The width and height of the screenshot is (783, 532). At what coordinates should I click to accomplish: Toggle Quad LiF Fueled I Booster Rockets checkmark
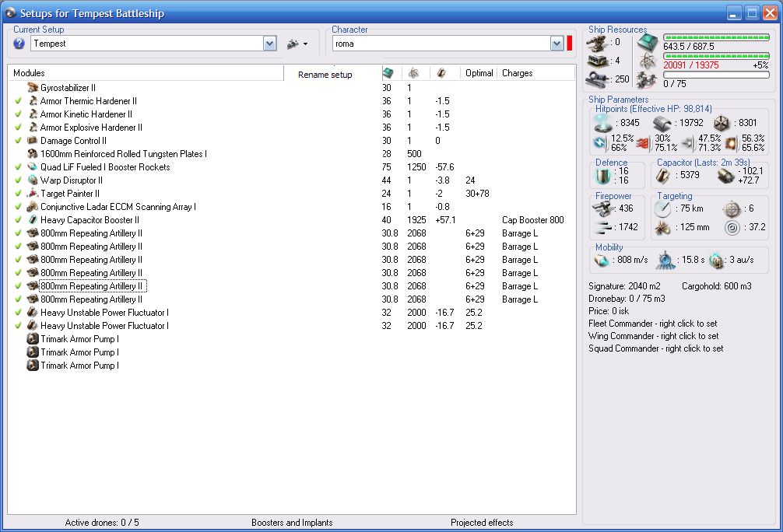19,167
